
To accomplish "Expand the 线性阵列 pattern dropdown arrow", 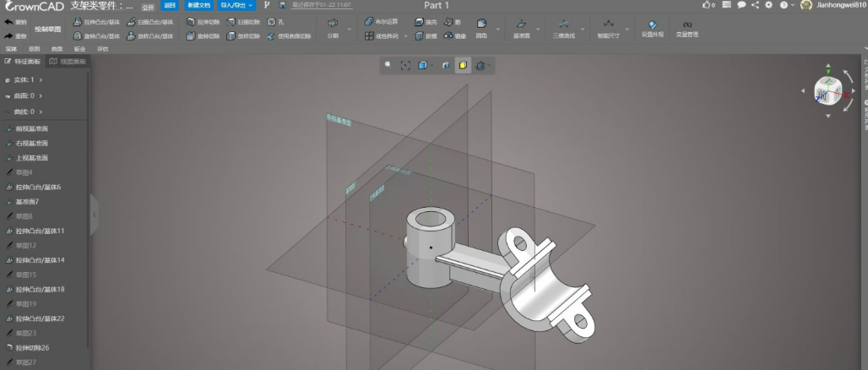I will pos(405,36).
